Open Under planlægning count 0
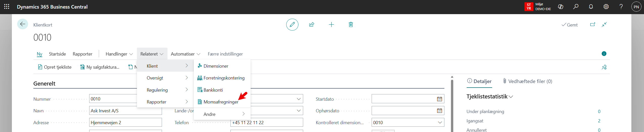Viewport: 644px width, 132px height. 599,111
